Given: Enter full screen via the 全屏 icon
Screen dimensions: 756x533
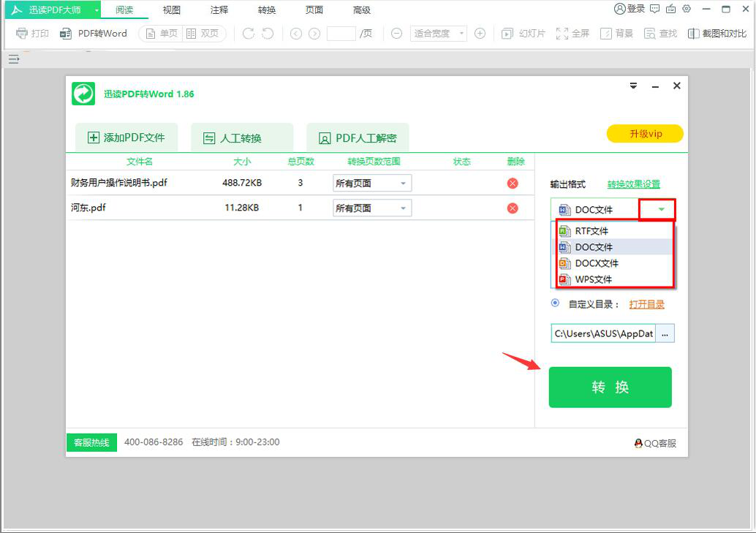Looking at the screenshot, I should 572,33.
